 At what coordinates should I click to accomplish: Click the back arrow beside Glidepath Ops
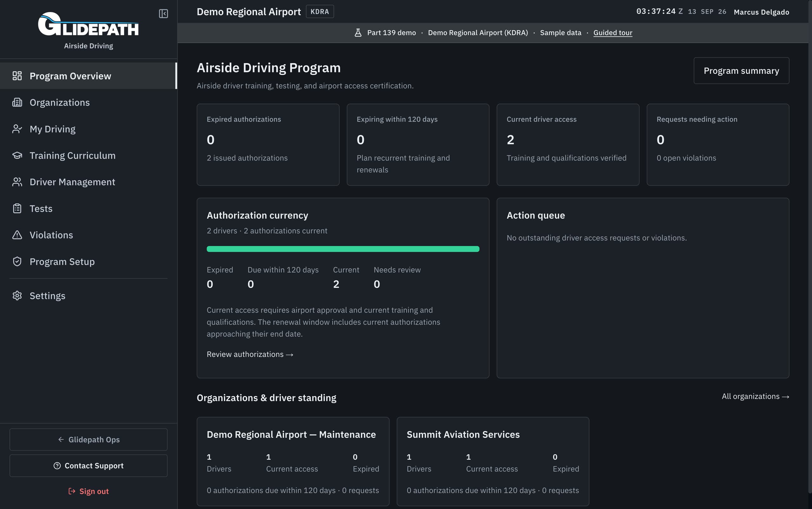click(x=61, y=439)
